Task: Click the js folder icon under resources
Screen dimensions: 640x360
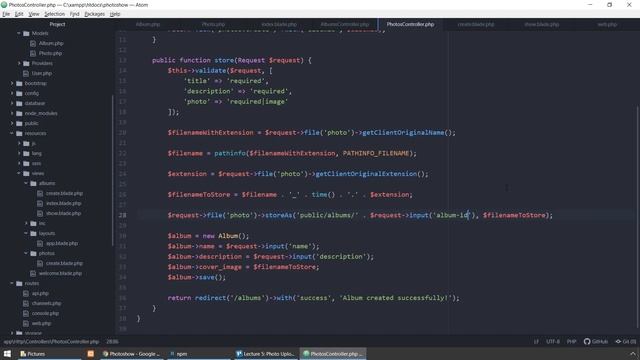Action: click(27, 143)
